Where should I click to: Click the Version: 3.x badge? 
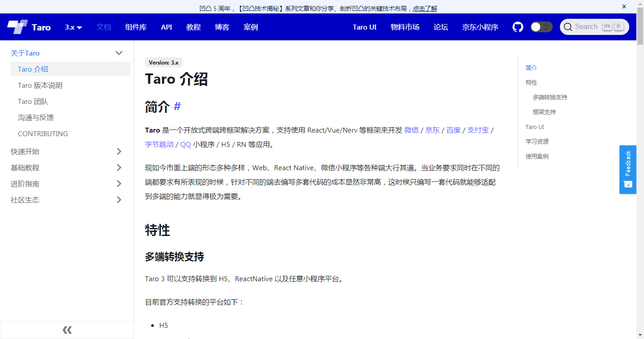point(164,63)
